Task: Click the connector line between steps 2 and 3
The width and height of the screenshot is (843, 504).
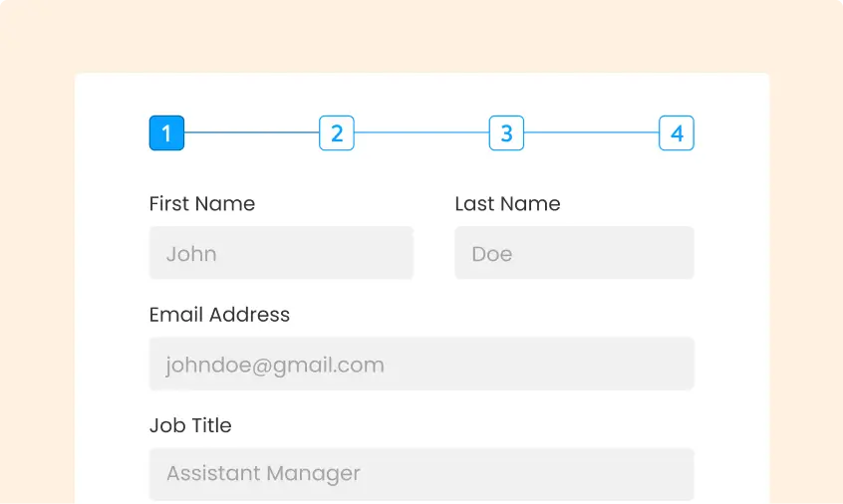Action: [421, 132]
